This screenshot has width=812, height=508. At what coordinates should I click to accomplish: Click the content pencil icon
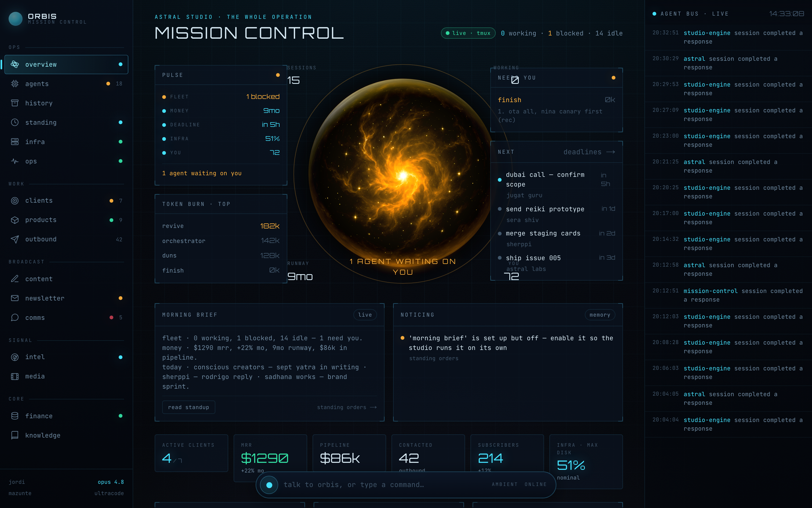pyautogui.click(x=15, y=279)
